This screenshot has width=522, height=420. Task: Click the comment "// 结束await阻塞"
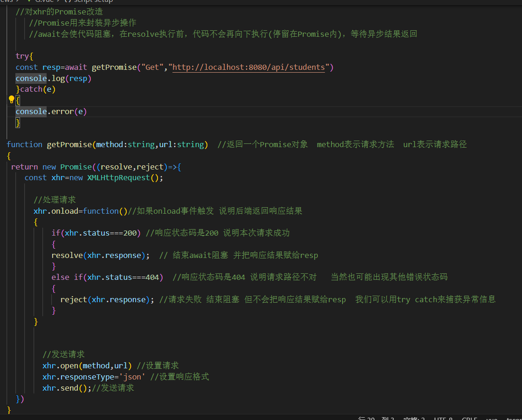click(193, 255)
